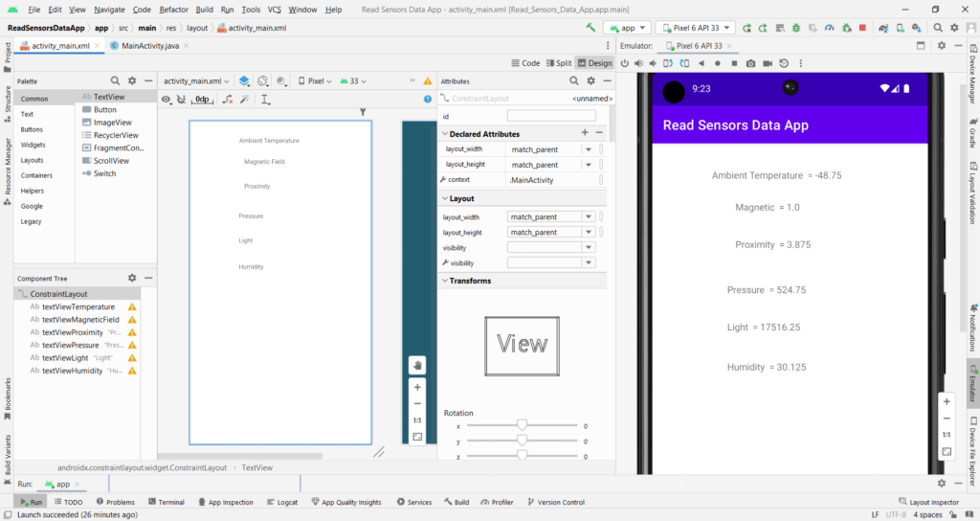Collapse the Transforms section
The image size is (980, 521).
click(x=445, y=281)
